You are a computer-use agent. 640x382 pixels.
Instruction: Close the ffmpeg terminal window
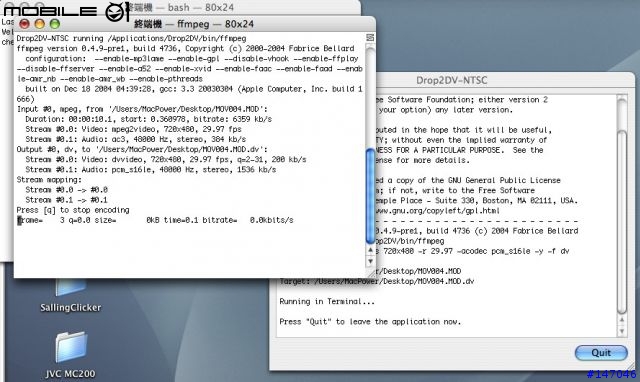tap(24, 24)
